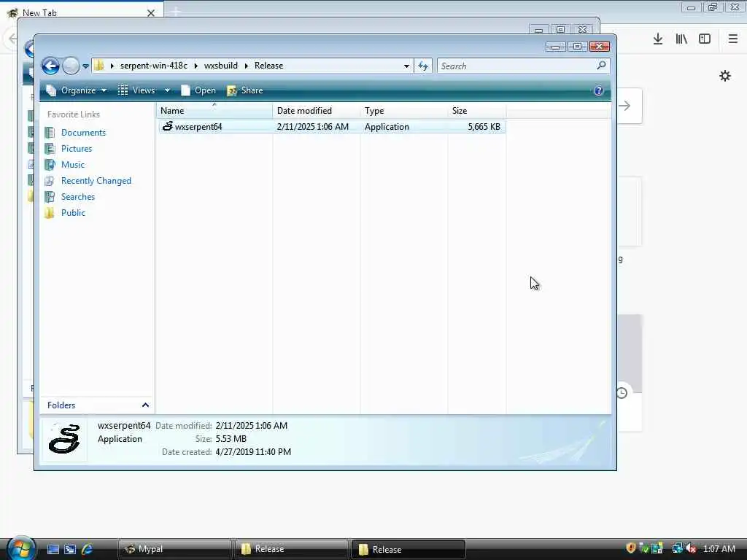
Task: Close the Mypal New Tab tab
Action: tap(151, 13)
